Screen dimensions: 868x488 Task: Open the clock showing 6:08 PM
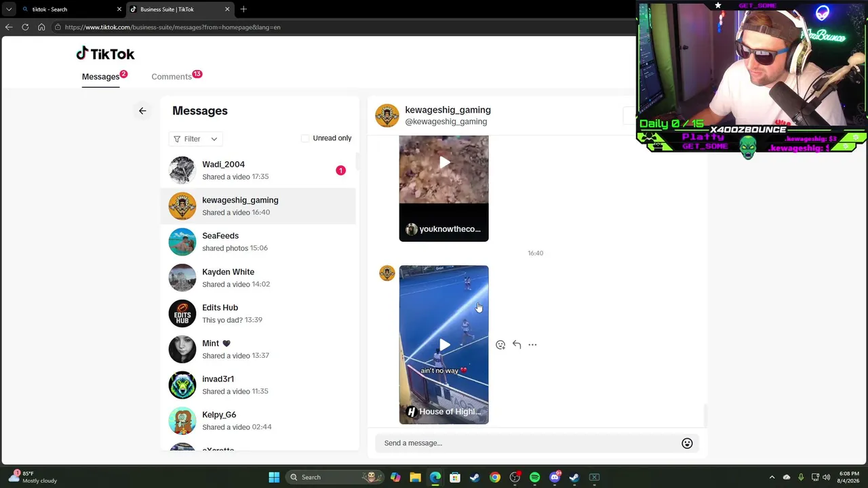click(x=848, y=477)
